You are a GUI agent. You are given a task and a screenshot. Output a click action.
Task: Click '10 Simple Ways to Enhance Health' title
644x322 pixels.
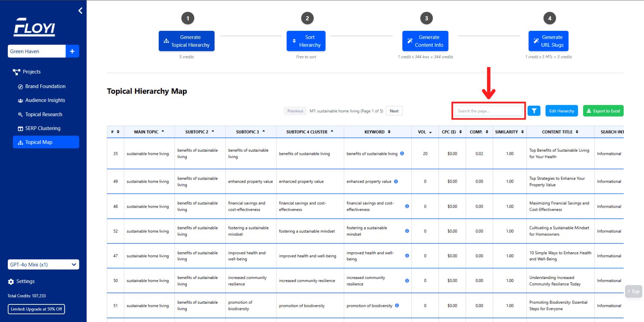(560, 256)
